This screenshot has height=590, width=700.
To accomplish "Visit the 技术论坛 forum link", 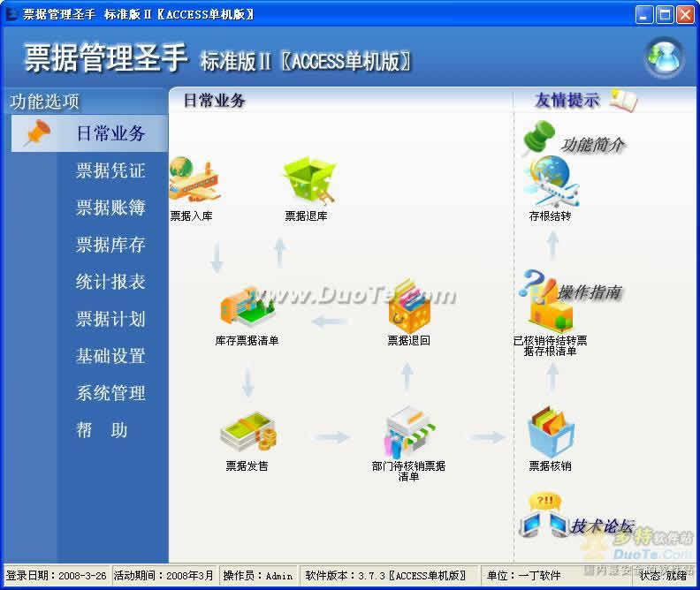I will pos(601,526).
